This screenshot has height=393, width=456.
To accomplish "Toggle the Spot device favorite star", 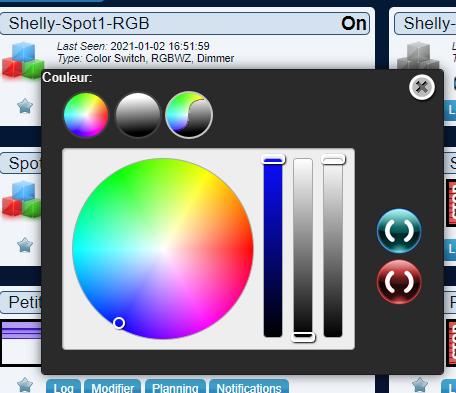I will pos(25,245).
